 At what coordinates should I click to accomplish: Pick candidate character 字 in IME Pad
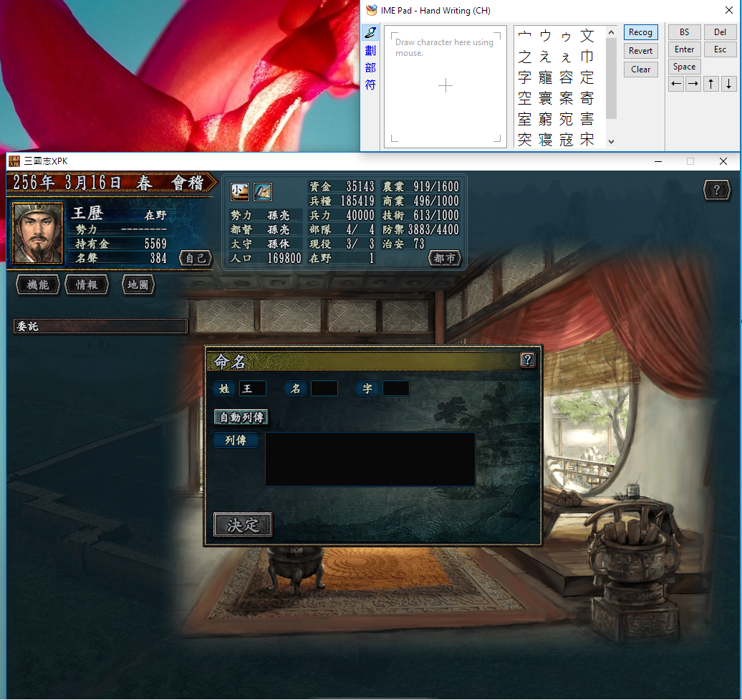click(524, 77)
